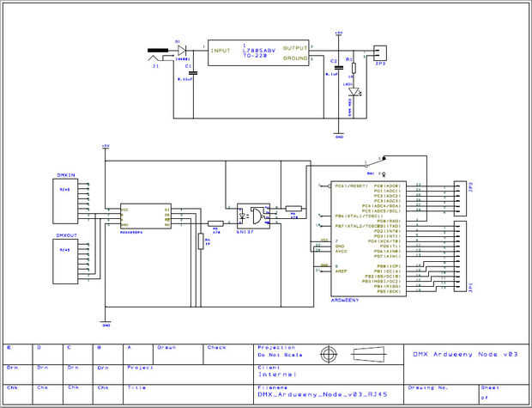Image resolution: width=532 pixels, height=408 pixels.
Task: Toggle the switch symbol above Ardweeny
Action: click(375, 161)
